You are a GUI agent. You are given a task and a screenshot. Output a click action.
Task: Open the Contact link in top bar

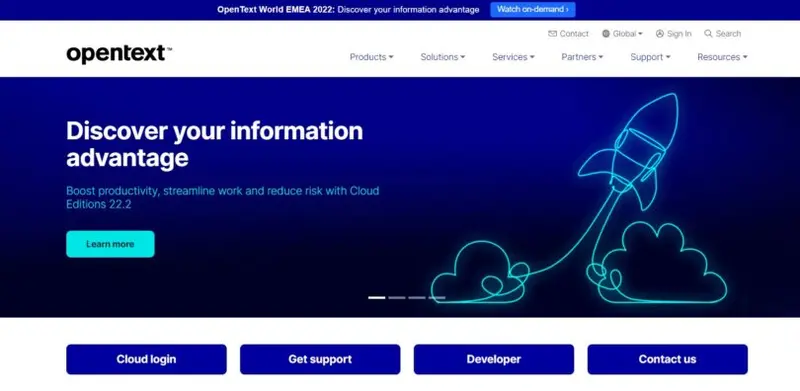point(568,34)
